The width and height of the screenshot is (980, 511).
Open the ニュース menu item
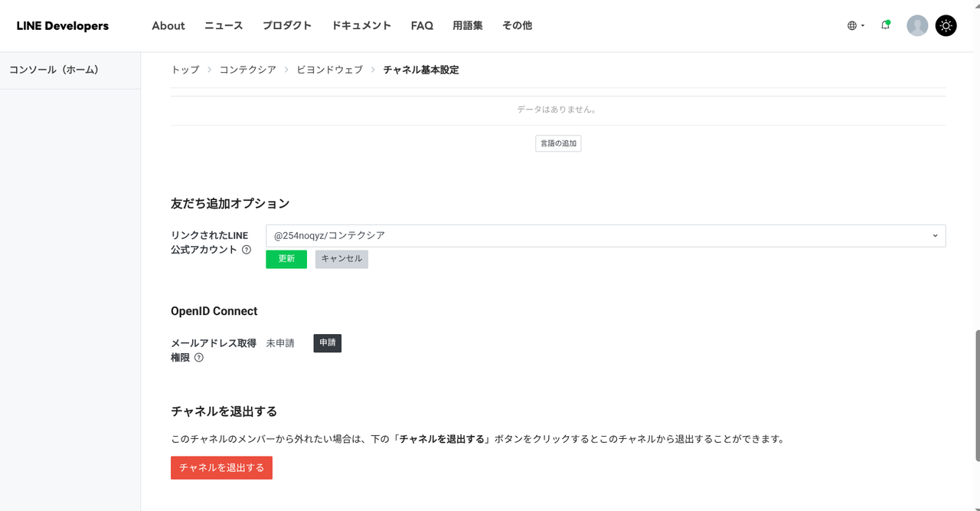(224, 26)
